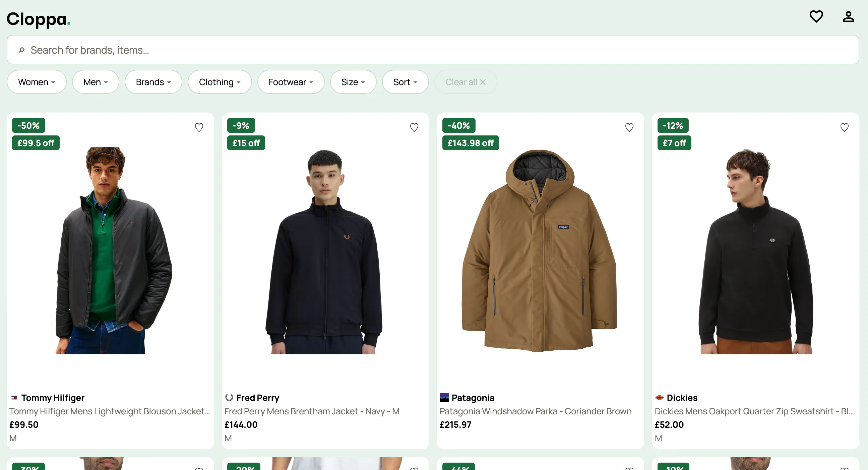
Task: Click the Patagonia brand name
Action: coord(473,398)
